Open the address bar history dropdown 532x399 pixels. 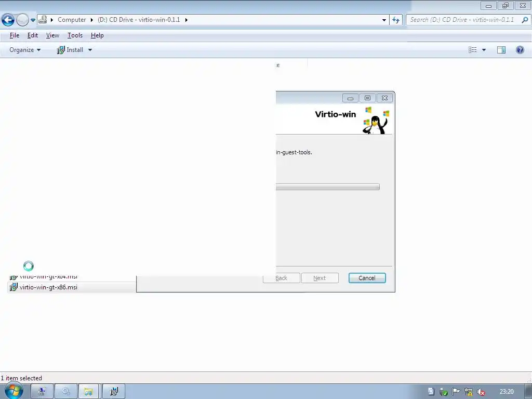click(384, 20)
